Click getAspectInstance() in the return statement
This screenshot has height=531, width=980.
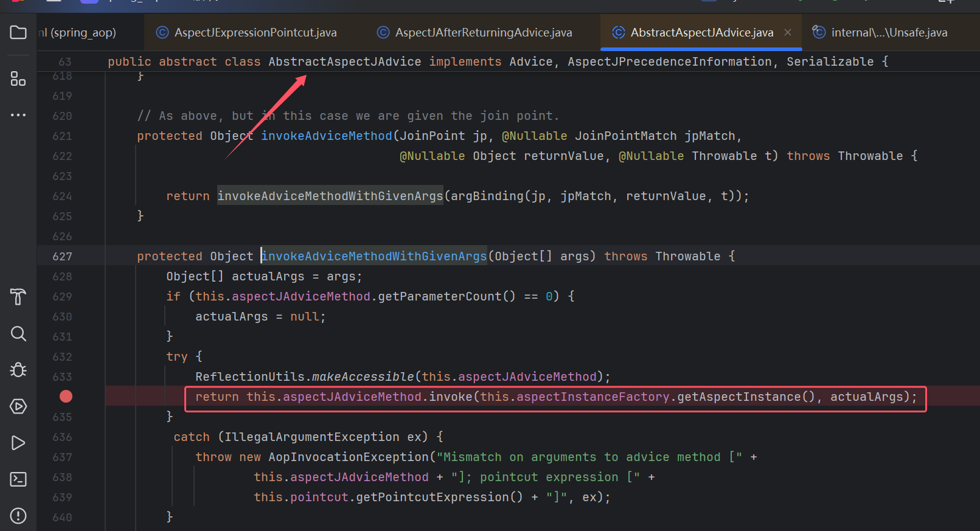(746, 397)
